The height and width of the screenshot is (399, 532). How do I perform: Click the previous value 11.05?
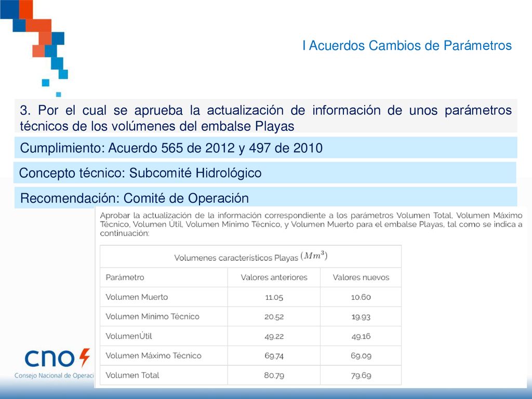(274, 297)
